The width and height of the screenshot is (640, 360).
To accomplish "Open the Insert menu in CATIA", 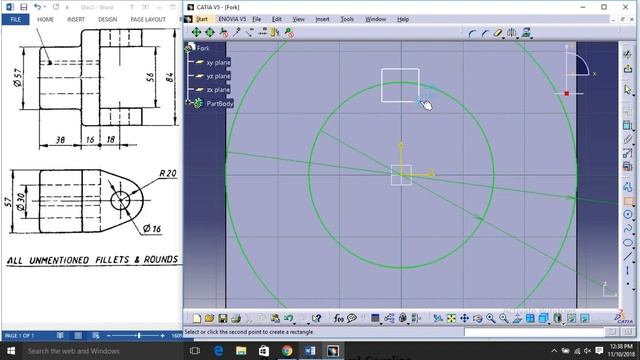I will coord(322,19).
